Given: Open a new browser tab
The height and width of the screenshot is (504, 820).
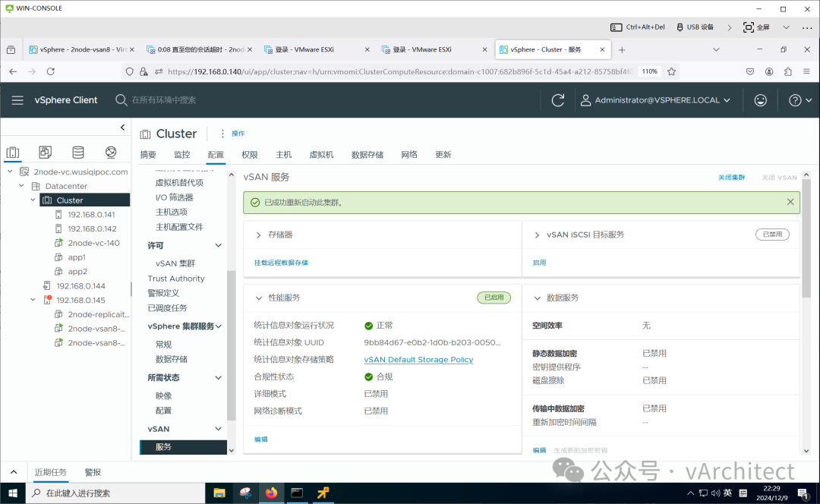Looking at the screenshot, I should click(622, 49).
